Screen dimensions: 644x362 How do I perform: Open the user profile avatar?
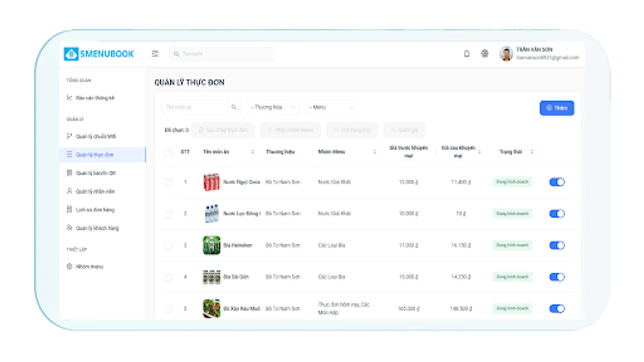pos(506,53)
